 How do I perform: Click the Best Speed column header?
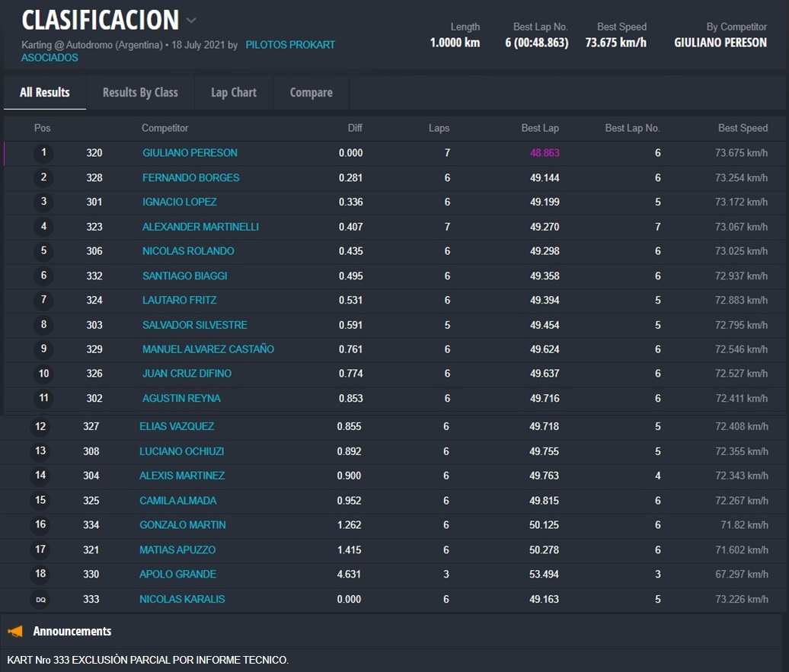pos(743,129)
